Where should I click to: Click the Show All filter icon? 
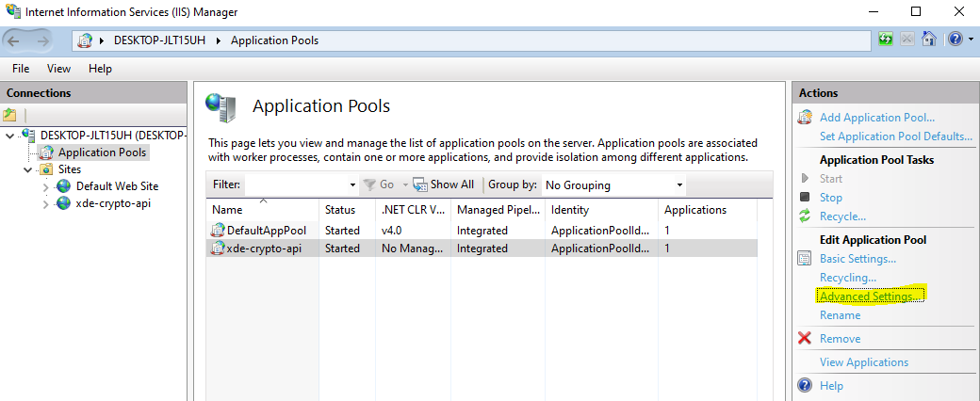coord(420,184)
